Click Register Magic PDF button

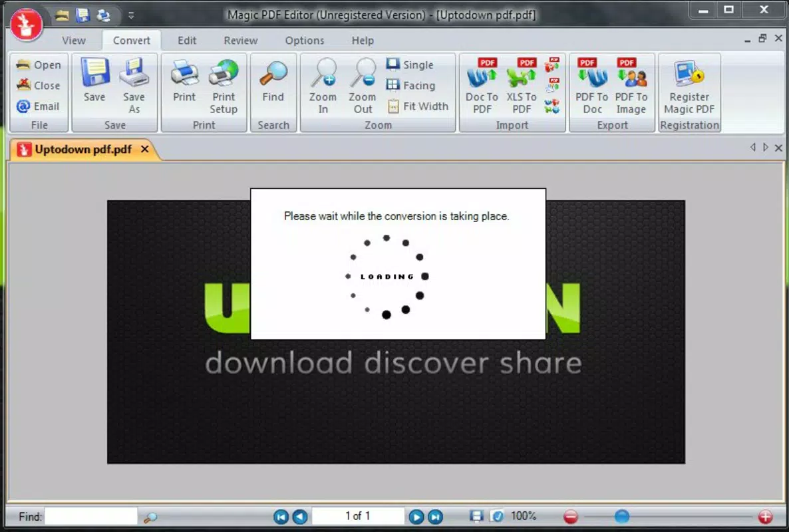(689, 86)
